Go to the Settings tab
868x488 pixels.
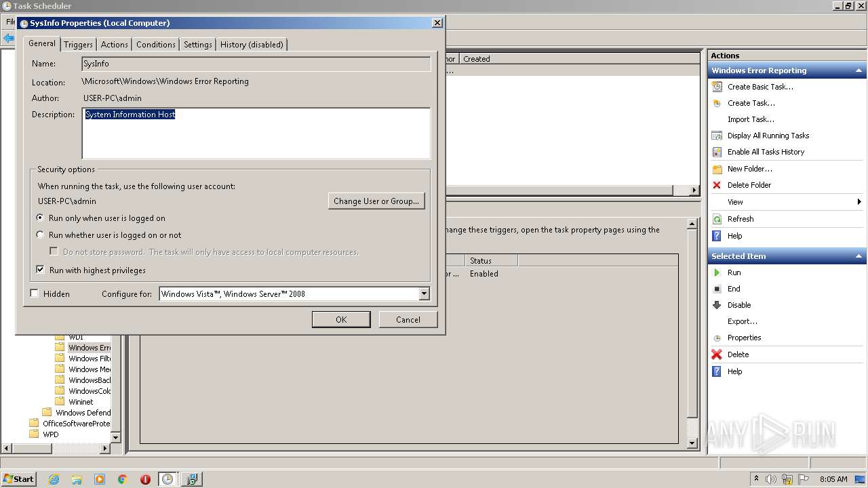pyautogui.click(x=198, y=45)
